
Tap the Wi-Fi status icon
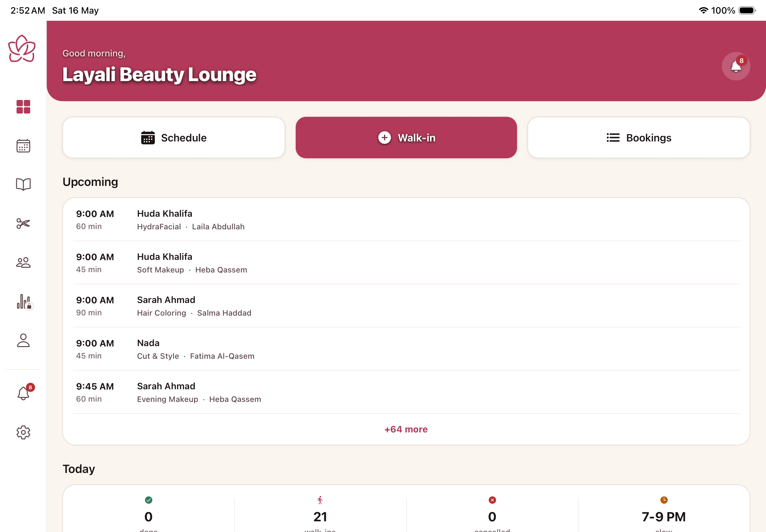[x=703, y=10]
